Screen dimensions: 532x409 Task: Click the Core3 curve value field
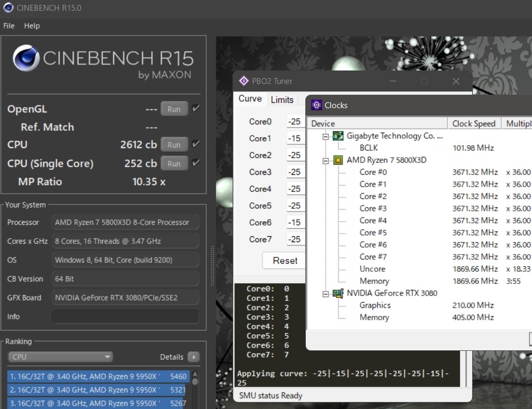coord(296,172)
